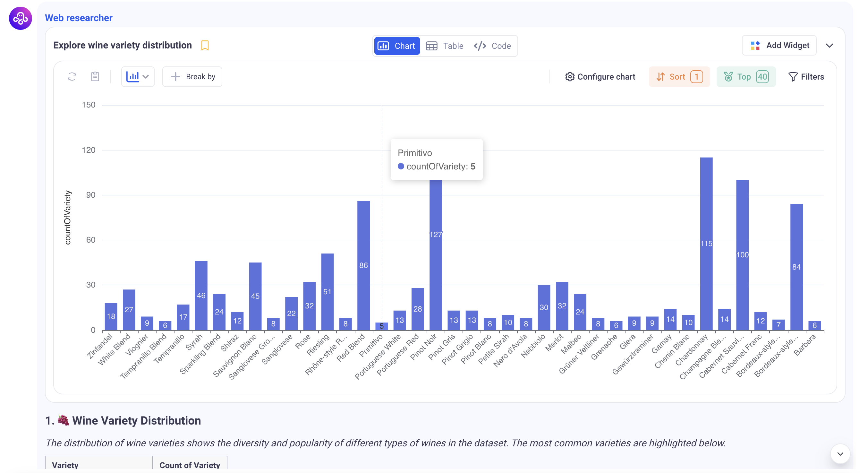The image size is (868, 473).
Task: Click the tooltip's countOfVariety color dot
Action: click(401, 166)
